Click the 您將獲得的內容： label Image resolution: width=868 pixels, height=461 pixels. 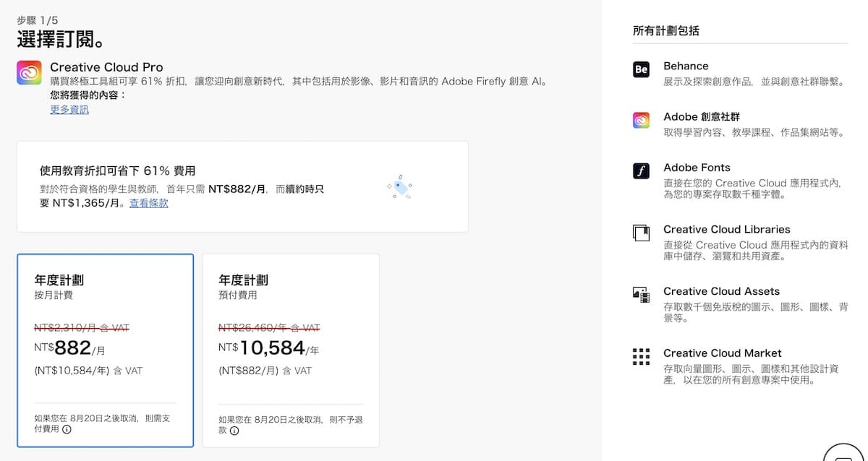point(88,95)
